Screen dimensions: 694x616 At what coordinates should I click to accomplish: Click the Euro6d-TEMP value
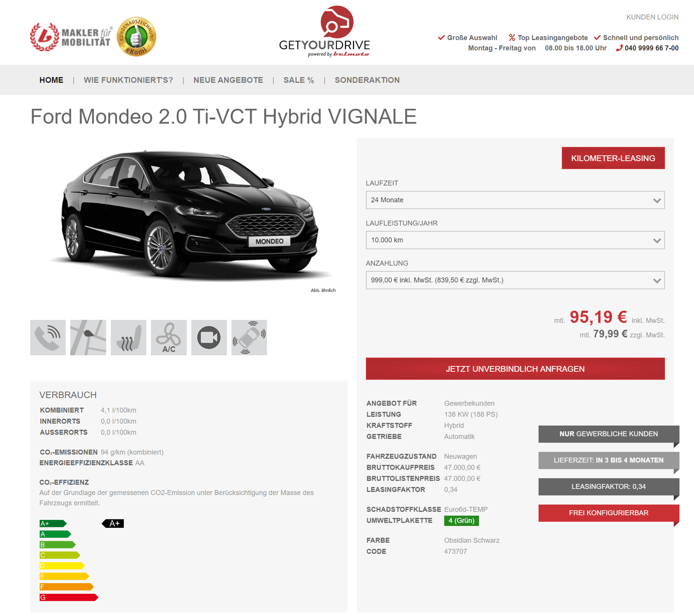coord(466,510)
